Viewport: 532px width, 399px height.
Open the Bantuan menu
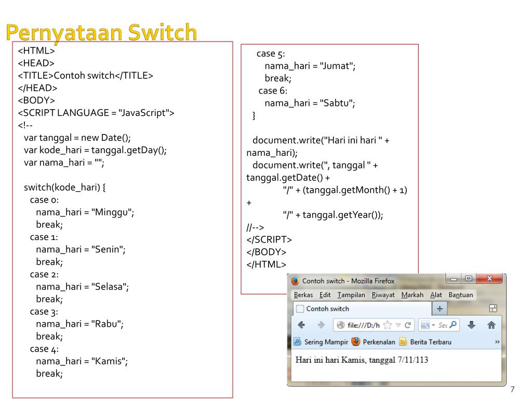click(461, 295)
